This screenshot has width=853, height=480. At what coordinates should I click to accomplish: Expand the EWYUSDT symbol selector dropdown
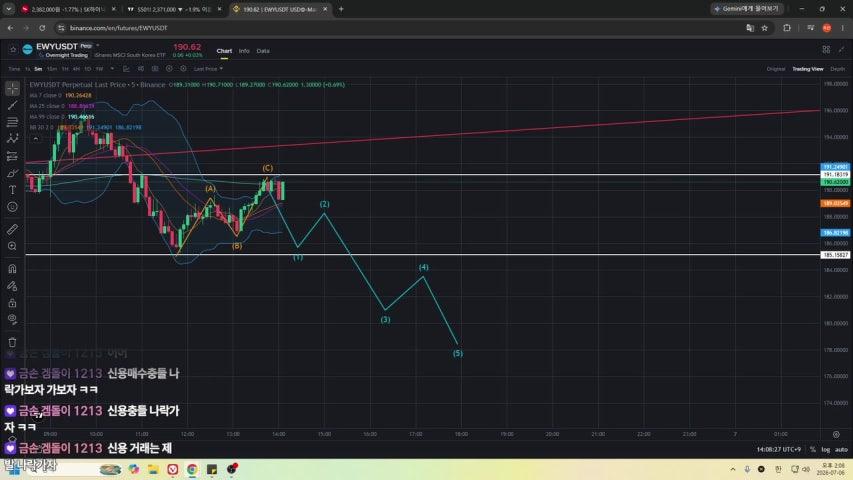click(x=98, y=46)
